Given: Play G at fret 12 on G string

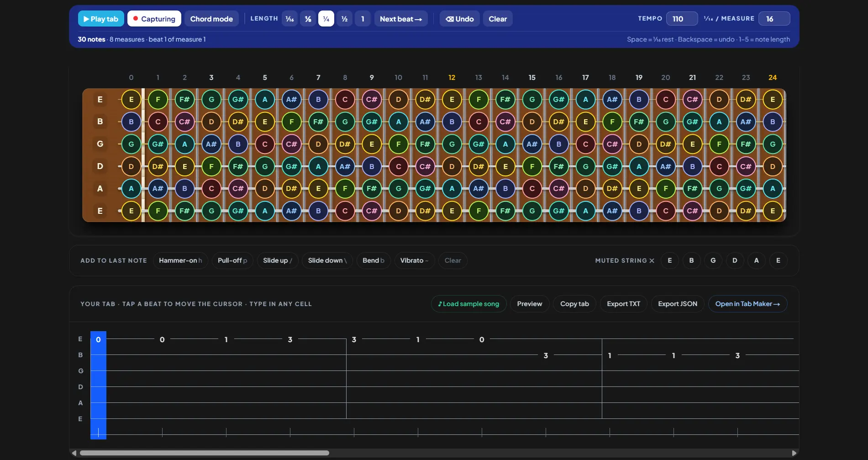Looking at the screenshot, I should [452, 144].
